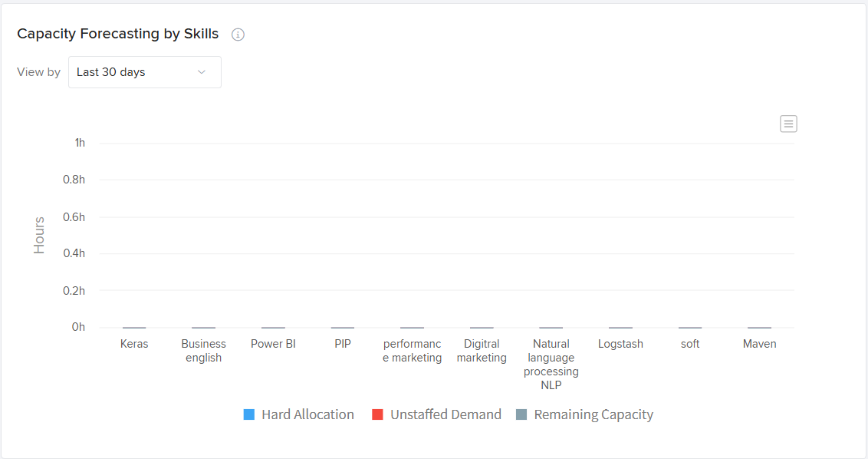This screenshot has width=868, height=459.
Task: Toggle Unstaffed Demand series label
Action: pos(446,414)
